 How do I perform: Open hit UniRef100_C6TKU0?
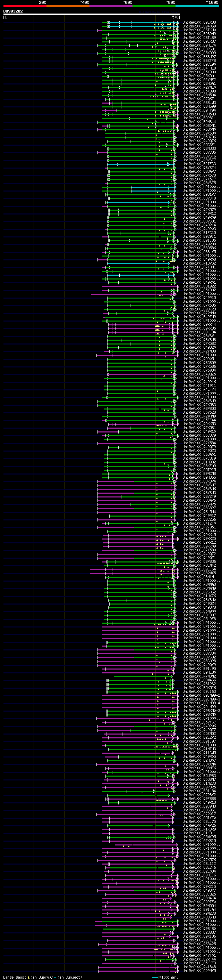(199, 30)
